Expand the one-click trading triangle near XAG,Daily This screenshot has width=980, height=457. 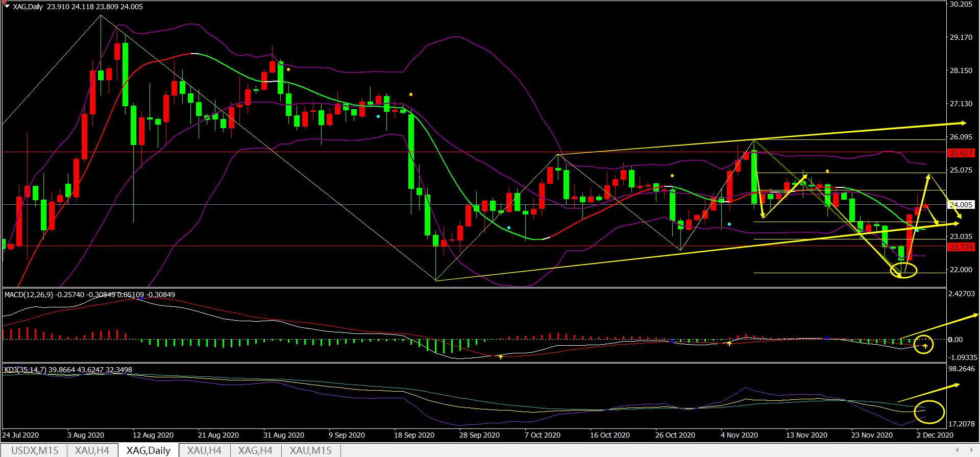(7, 7)
